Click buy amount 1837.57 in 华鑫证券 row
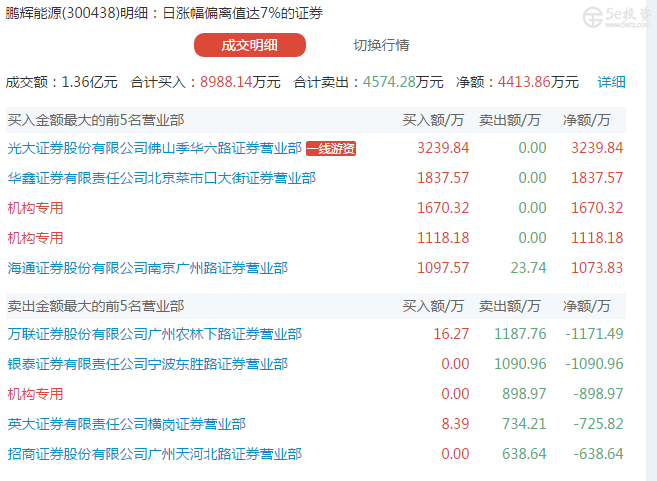The height and width of the screenshot is (481, 657). click(443, 178)
